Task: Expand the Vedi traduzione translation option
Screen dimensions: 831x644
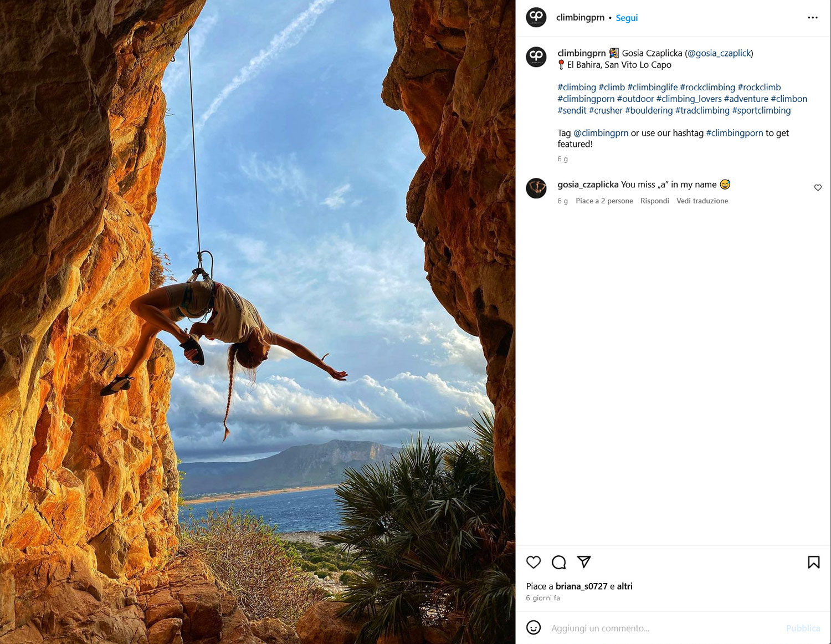Action: tap(702, 201)
